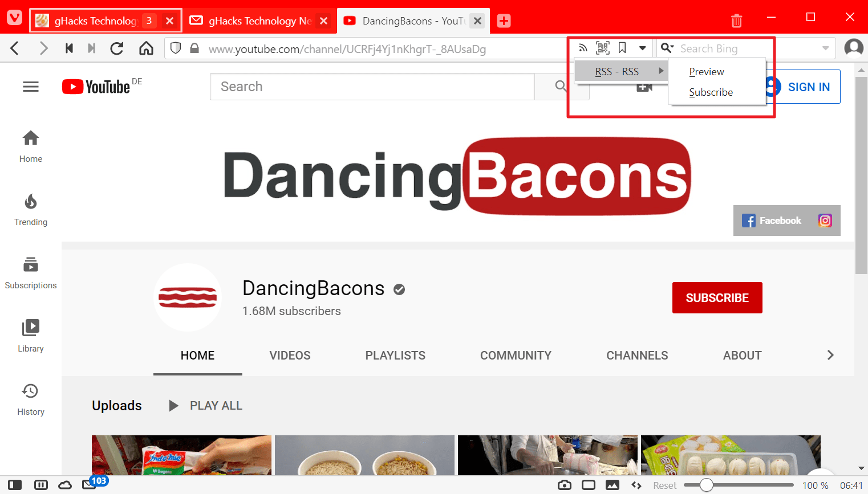Toggle the side panel from status bar
The height and width of the screenshot is (494, 868).
point(15,485)
